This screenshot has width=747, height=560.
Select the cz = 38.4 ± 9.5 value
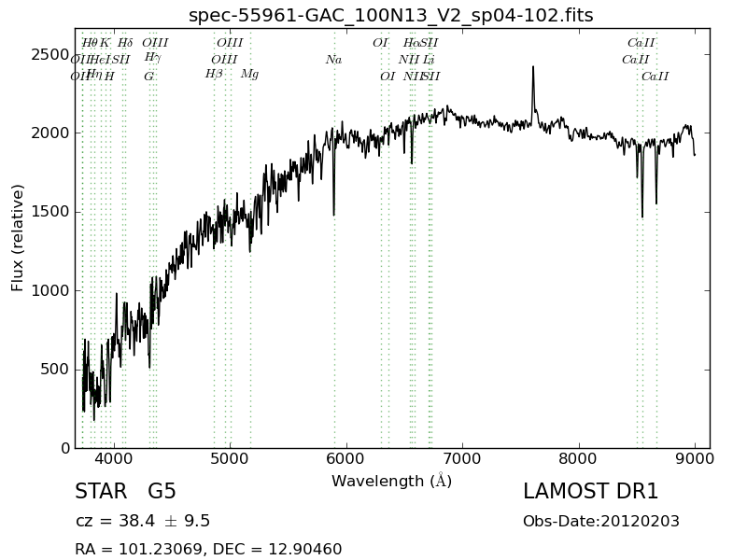pos(143,521)
